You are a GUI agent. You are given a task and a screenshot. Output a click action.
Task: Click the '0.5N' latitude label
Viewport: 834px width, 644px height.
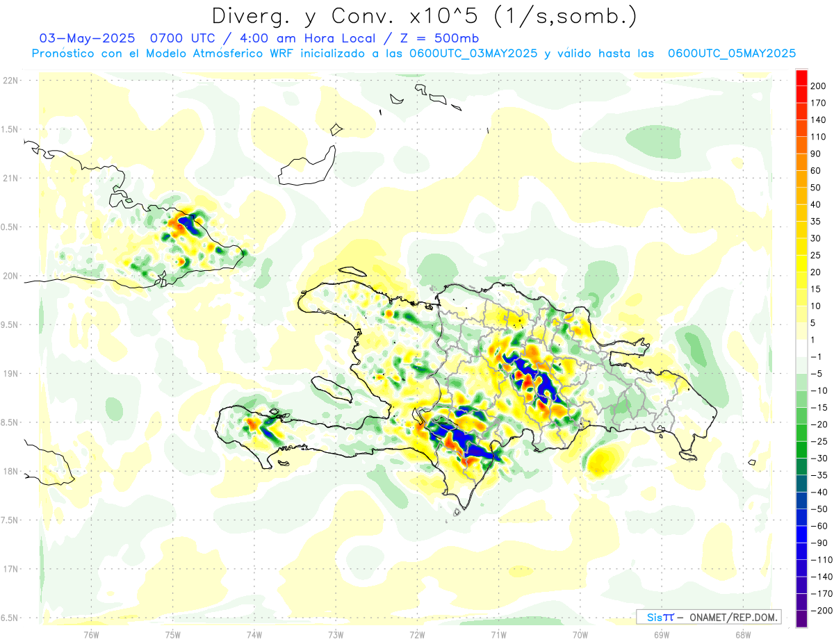[10, 227]
